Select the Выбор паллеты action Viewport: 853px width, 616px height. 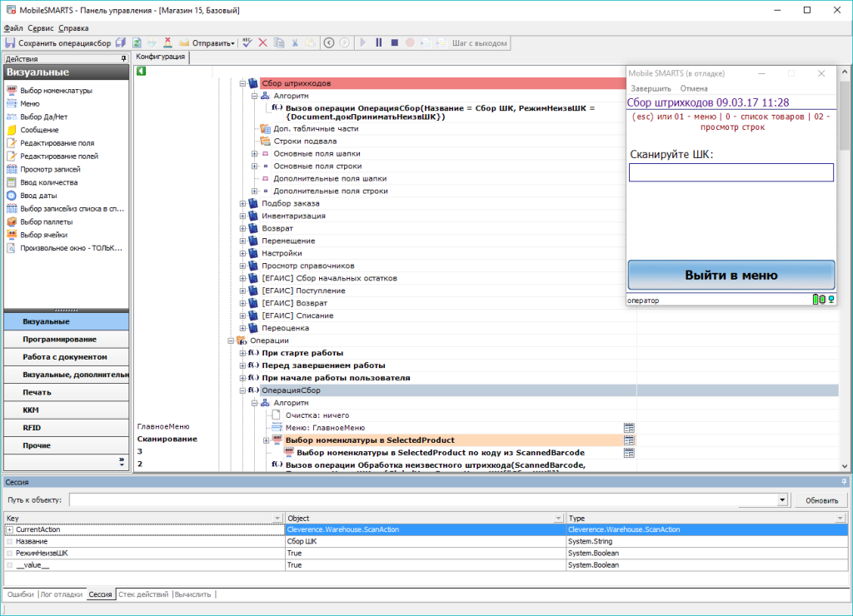pyautogui.click(x=47, y=221)
